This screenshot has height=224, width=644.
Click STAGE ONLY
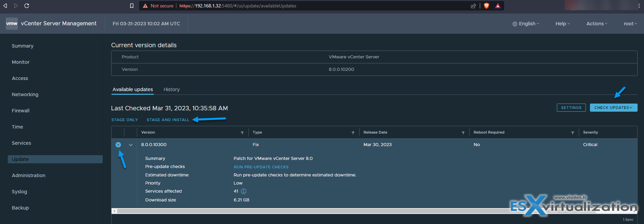pyautogui.click(x=125, y=120)
